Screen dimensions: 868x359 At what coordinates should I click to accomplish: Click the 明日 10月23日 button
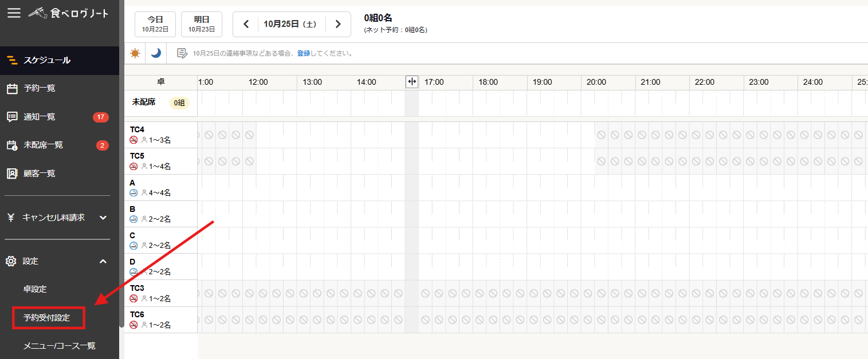click(x=202, y=24)
